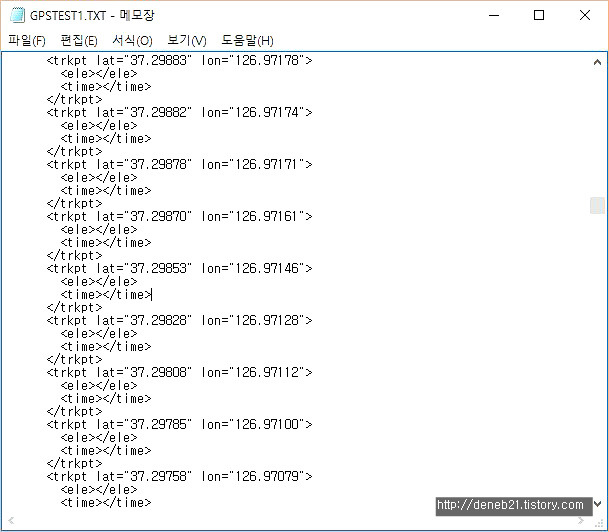This screenshot has height=532, width=609.
Task: Click line with lat="37.29883" lon="126.97178"
Action: (x=179, y=61)
